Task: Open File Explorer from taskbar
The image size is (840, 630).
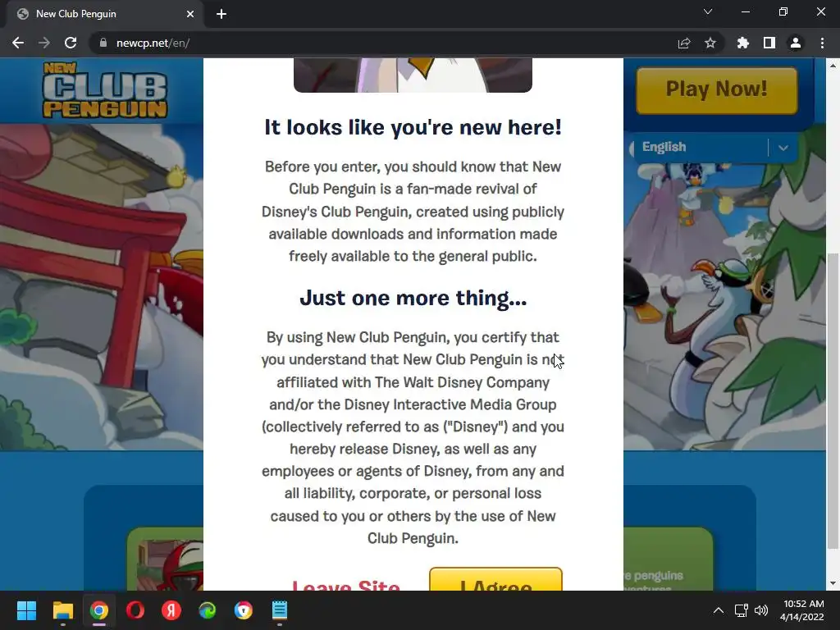Action: (x=62, y=610)
